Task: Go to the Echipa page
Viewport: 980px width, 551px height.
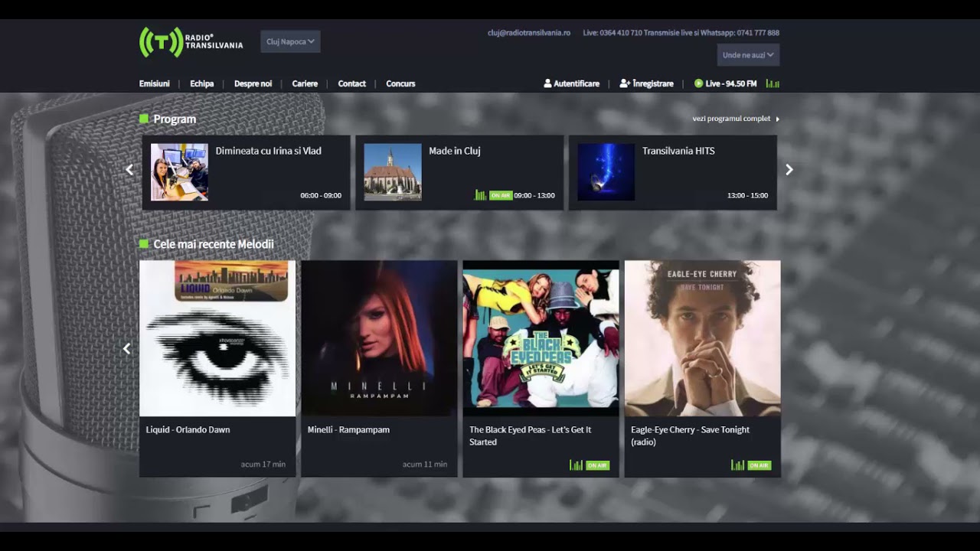Action: (x=202, y=83)
